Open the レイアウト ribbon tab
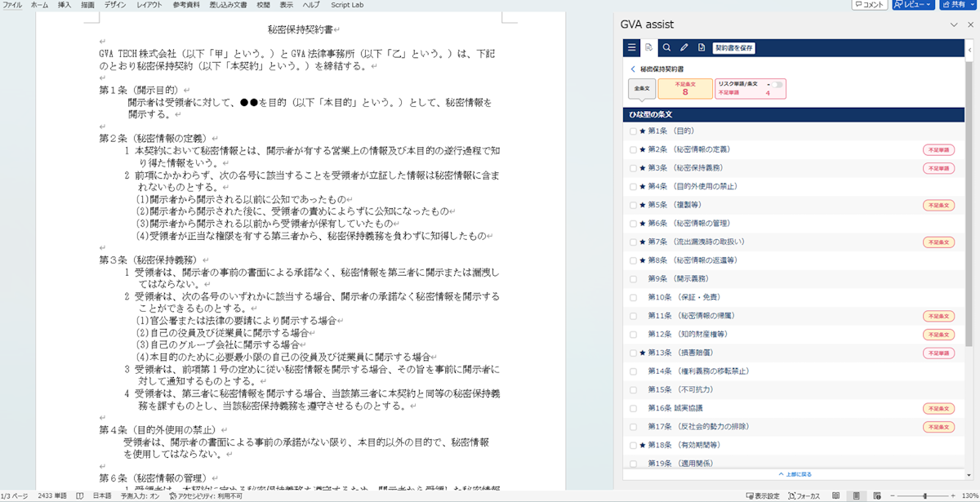 point(149,4)
